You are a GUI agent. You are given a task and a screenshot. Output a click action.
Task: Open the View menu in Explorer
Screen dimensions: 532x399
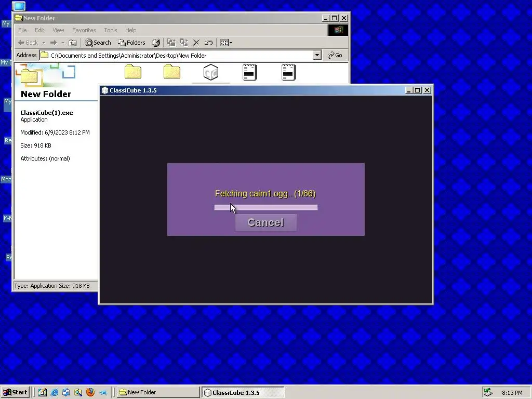tap(58, 30)
